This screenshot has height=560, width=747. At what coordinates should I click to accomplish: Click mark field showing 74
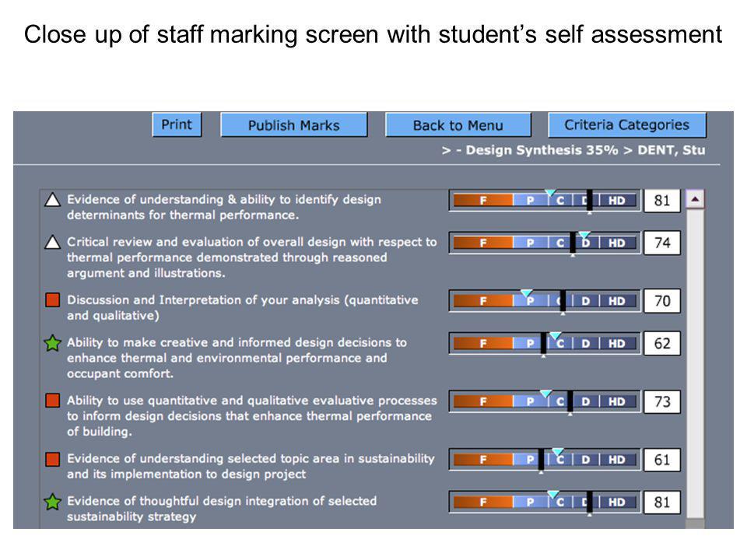pyautogui.click(x=662, y=243)
